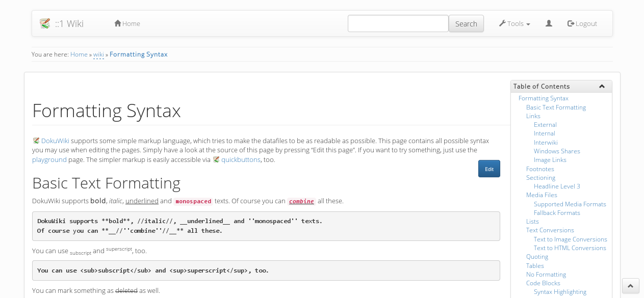The height and width of the screenshot is (298, 644).
Task: Jump to Links section in contents
Action: coord(533,116)
